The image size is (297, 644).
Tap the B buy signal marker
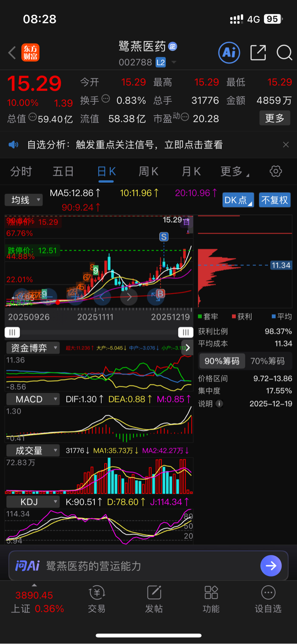pyautogui.click(x=160, y=294)
